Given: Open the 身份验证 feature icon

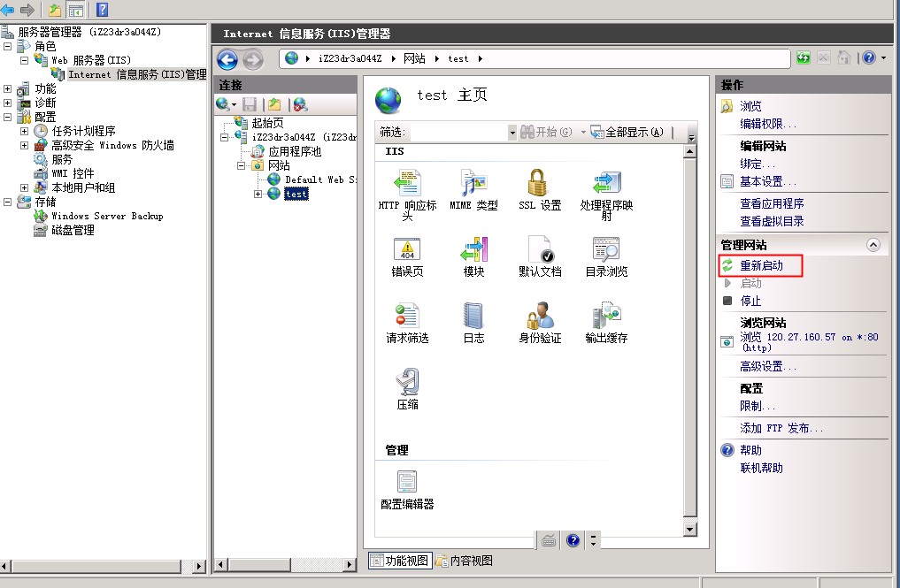Looking at the screenshot, I should point(540,317).
